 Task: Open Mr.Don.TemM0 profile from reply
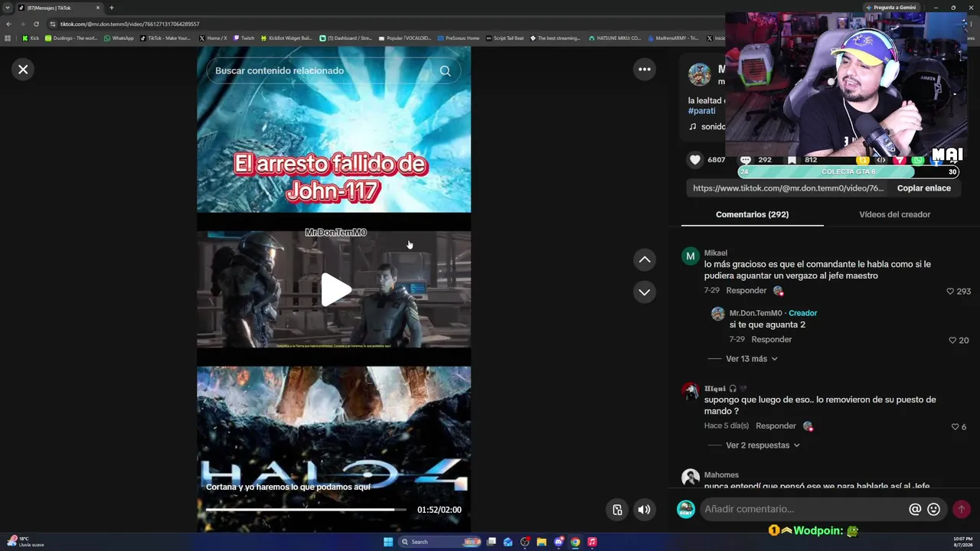coord(756,313)
